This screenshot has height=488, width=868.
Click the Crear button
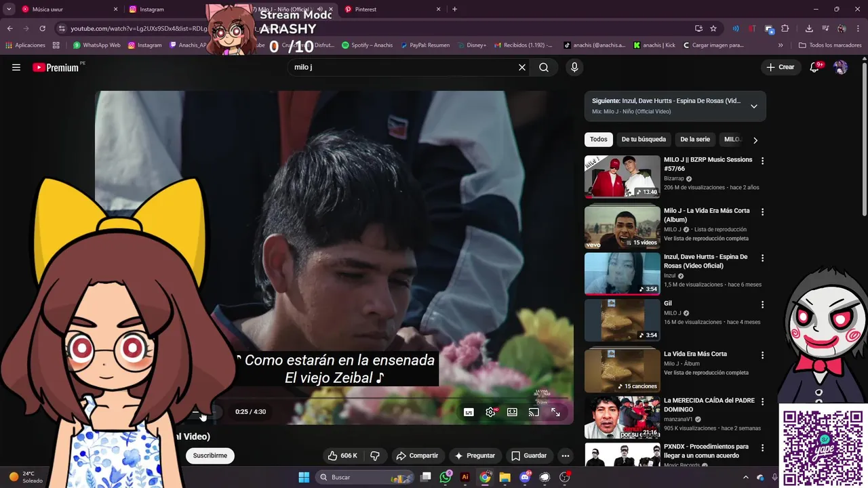point(781,67)
